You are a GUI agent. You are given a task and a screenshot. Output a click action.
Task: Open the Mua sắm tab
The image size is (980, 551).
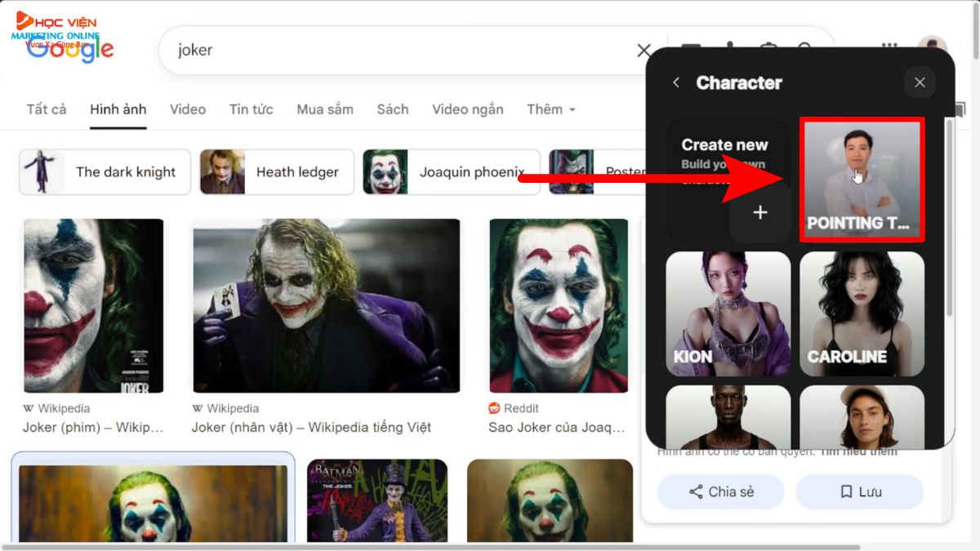point(325,109)
